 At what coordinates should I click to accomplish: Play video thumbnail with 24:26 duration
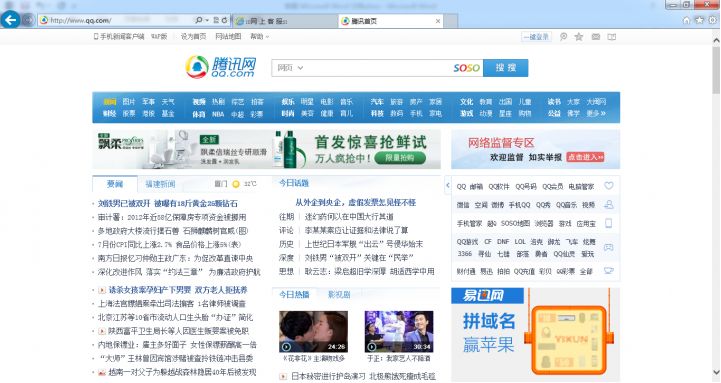(x=314, y=332)
